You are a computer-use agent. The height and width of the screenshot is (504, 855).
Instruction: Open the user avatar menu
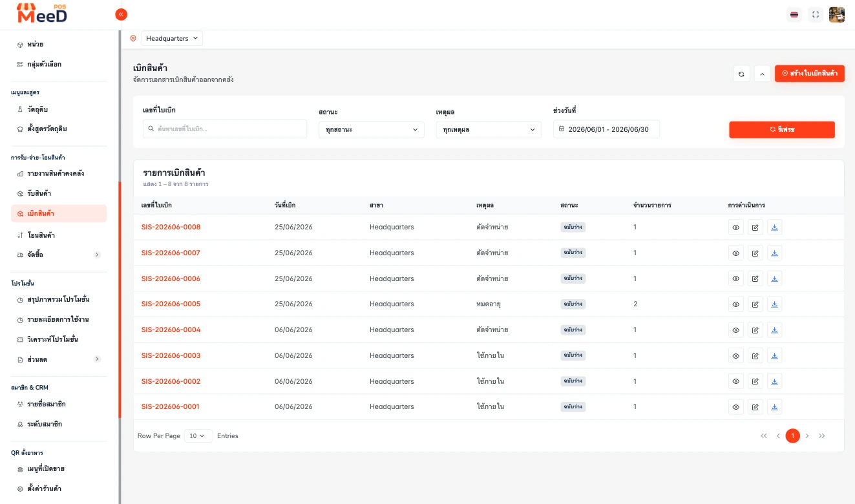pos(837,15)
